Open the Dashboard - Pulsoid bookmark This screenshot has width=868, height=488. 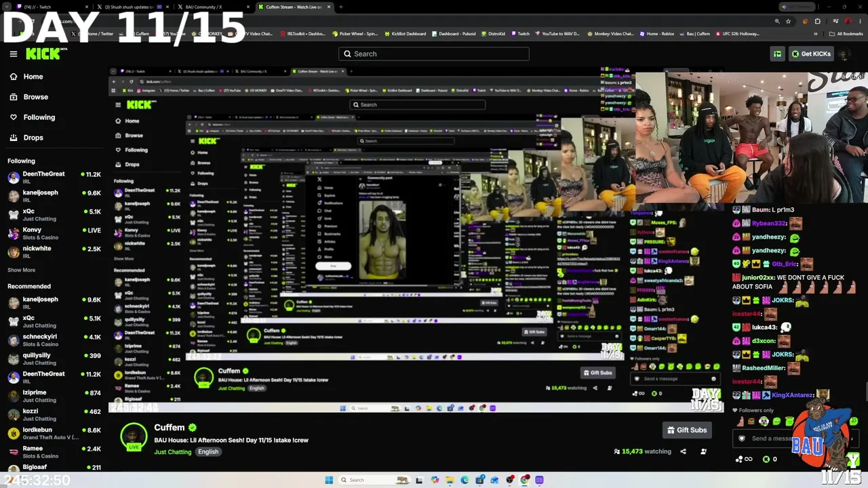(x=454, y=33)
